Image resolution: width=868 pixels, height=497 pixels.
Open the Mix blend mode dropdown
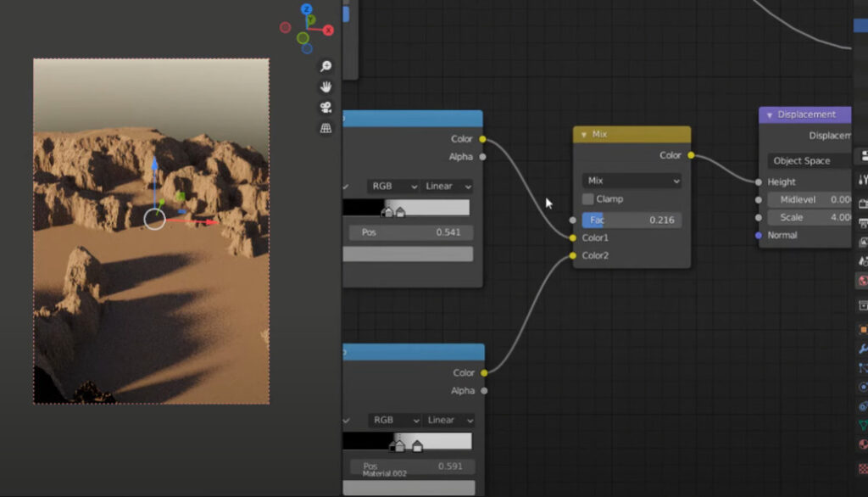point(631,180)
